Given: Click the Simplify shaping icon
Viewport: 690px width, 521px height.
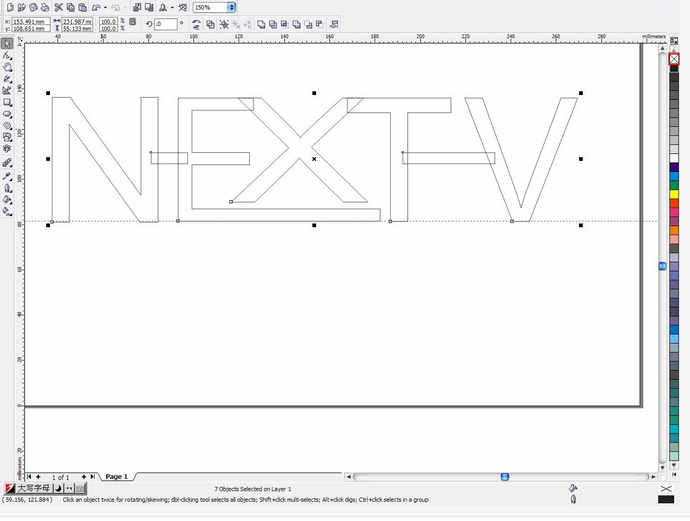Looking at the screenshot, I should click(x=297, y=24).
